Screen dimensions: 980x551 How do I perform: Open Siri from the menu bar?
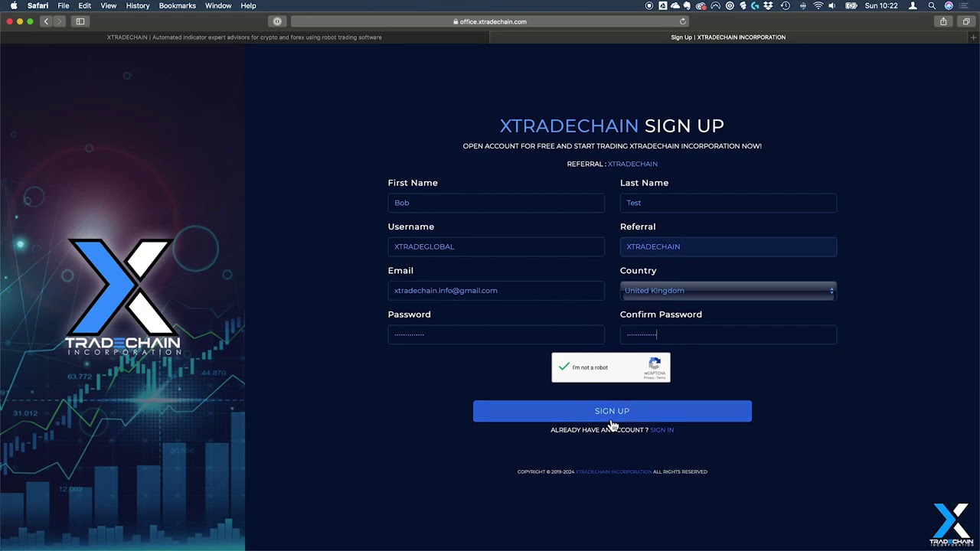(949, 5)
